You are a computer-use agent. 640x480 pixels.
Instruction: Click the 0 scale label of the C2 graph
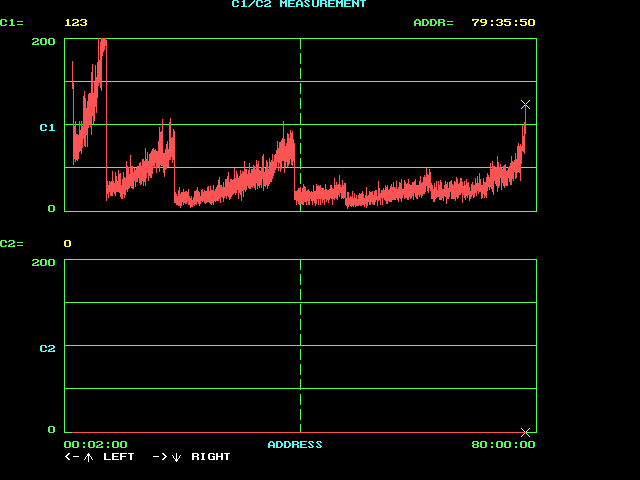[x=51, y=429]
